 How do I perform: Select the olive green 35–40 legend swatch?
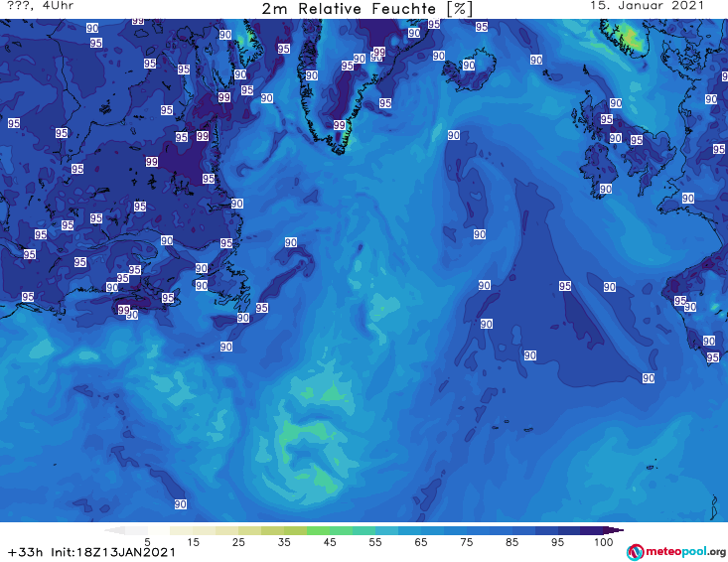coord(295,530)
